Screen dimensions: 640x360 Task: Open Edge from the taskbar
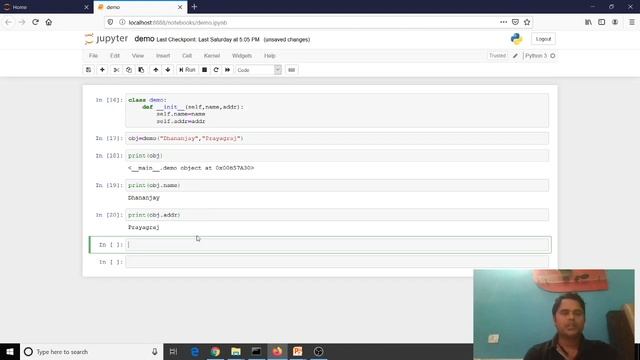point(195,351)
